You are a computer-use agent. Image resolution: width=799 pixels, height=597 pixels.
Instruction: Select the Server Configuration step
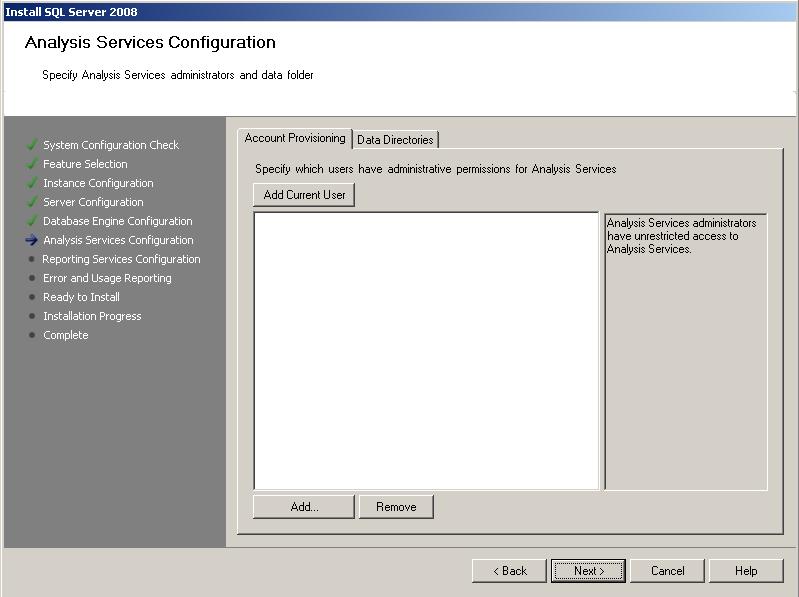(93, 202)
